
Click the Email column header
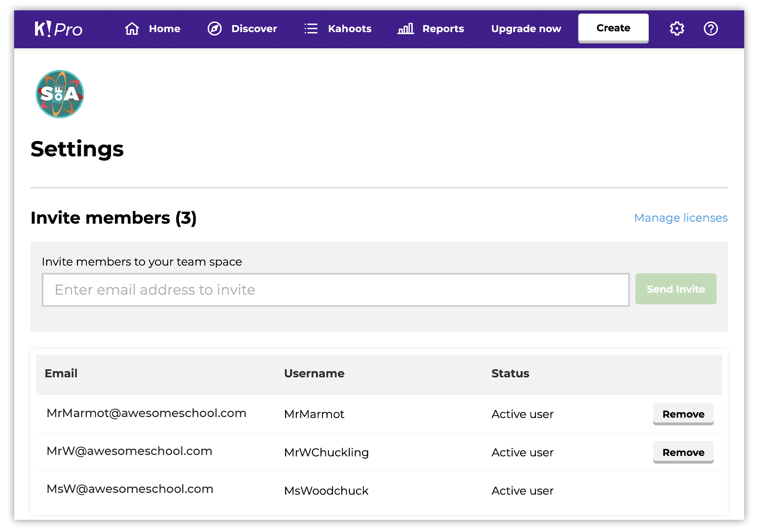coord(61,373)
